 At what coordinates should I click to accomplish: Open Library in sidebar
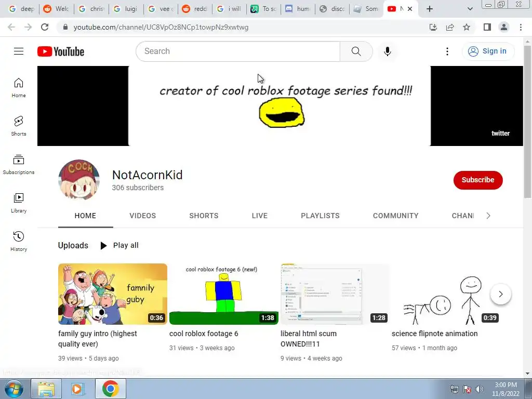(x=19, y=203)
